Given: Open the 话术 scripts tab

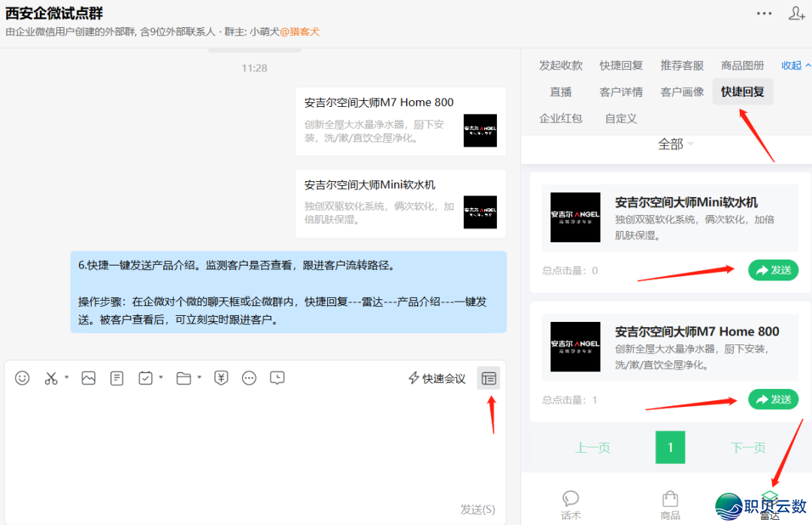Looking at the screenshot, I should tap(571, 505).
